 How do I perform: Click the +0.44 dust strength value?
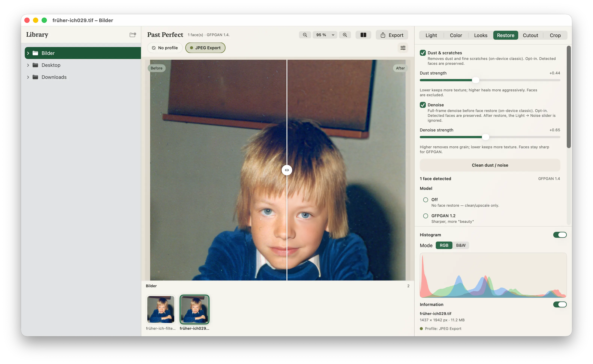[x=555, y=73]
